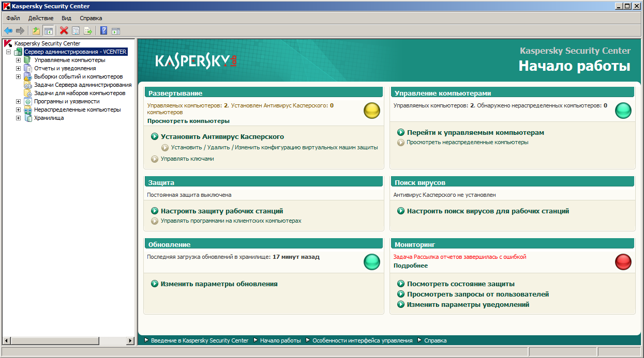Open Особенности интерфейса управления link
The image size is (644, 358).
click(363, 340)
